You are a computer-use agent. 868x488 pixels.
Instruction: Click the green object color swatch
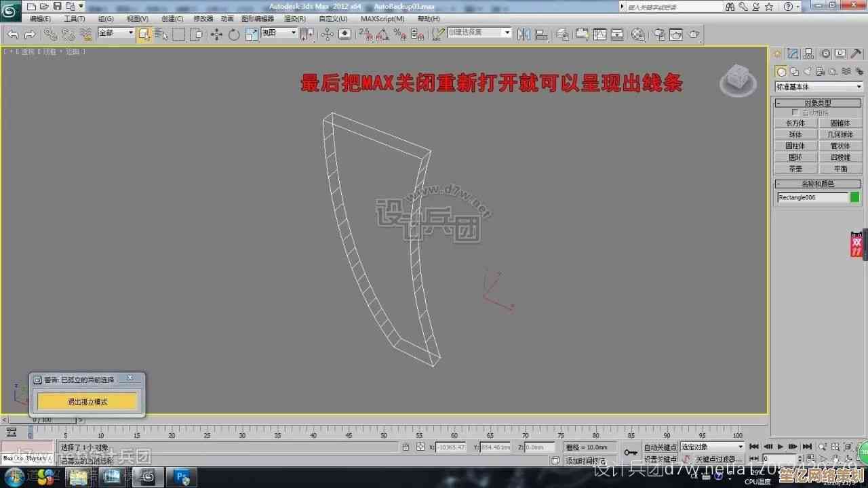click(854, 197)
